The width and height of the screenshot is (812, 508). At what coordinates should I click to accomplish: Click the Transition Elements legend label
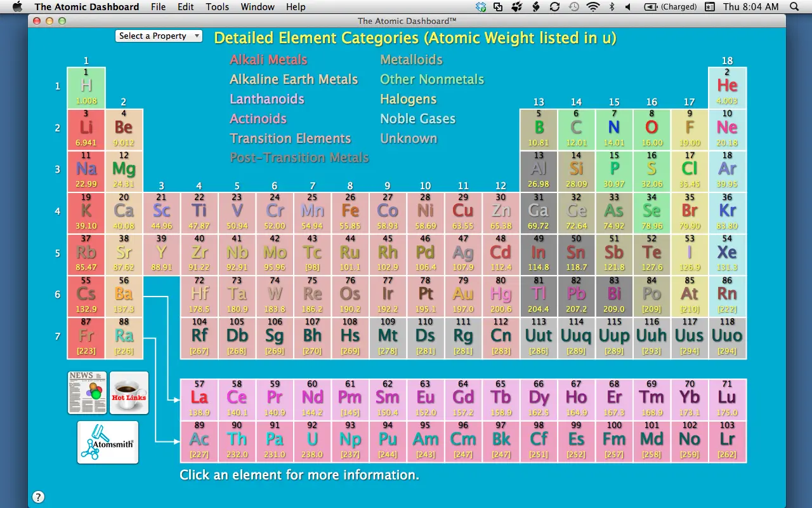coord(290,138)
